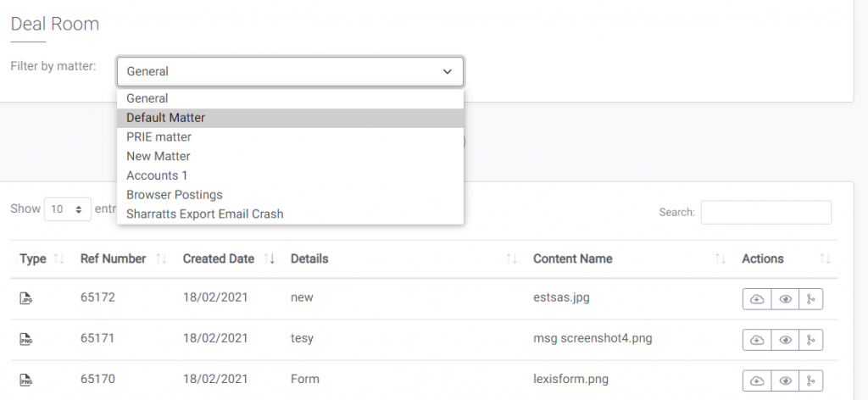Open the branch icon for lexisform.png

tap(811, 381)
